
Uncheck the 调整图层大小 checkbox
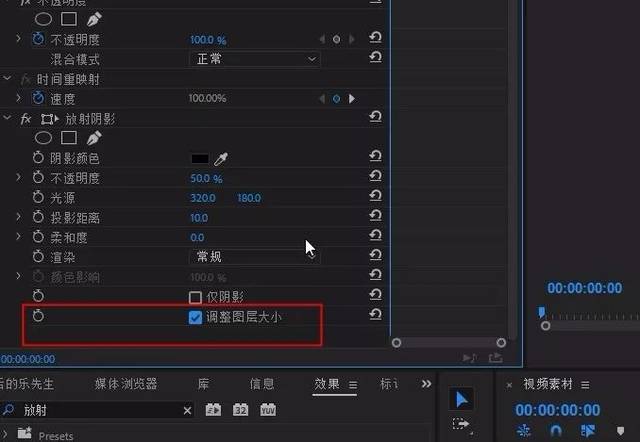(x=195, y=317)
